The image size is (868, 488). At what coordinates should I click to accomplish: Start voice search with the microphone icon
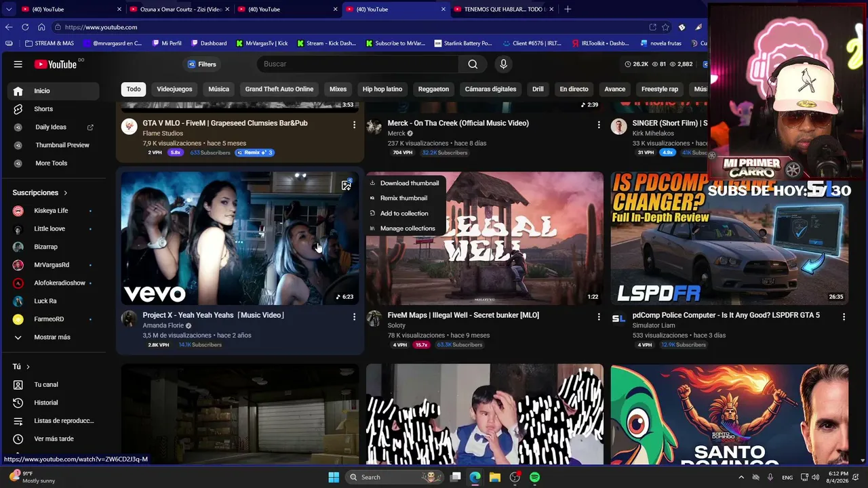[x=503, y=64]
